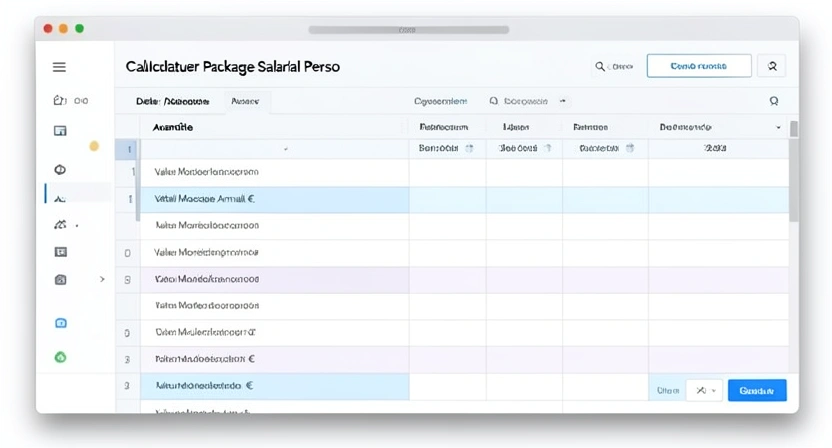832x448 pixels.
Task: Expand the sidebar item using the right chevron
Action: (102, 279)
